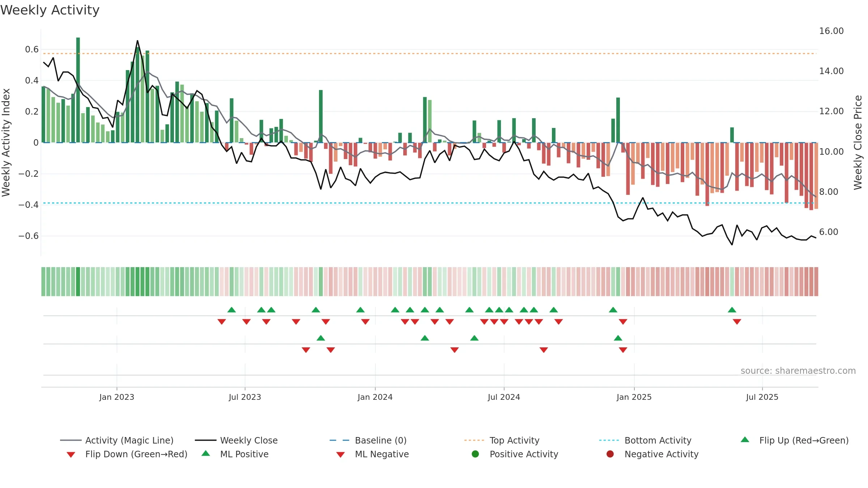Screen dimensions: 868x488
Task: Toggle the Flip Down (Green→Red) legend entry
Action: click(127, 454)
